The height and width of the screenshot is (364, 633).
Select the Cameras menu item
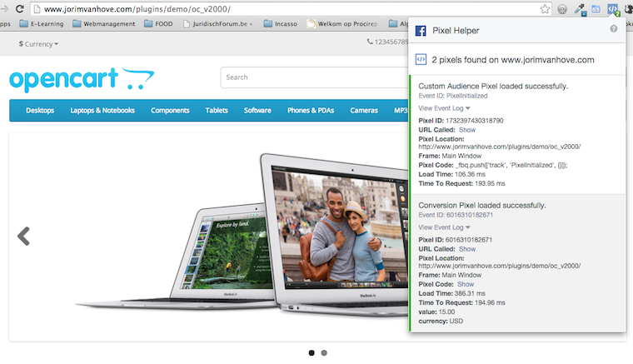pos(364,110)
